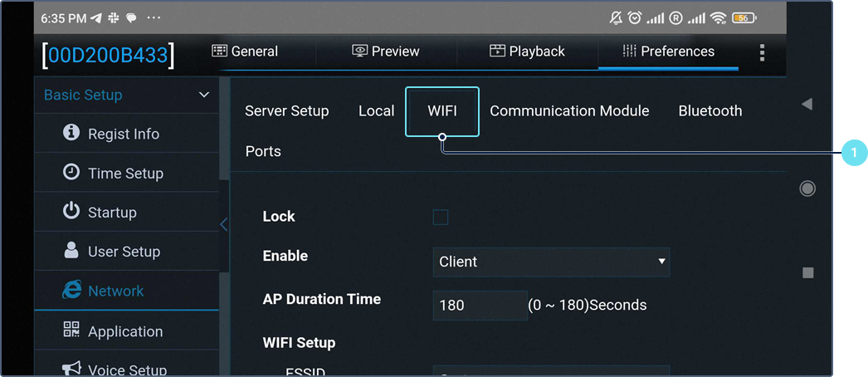
Task: Collapse the left sidebar panel arrow
Action: (223, 224)
